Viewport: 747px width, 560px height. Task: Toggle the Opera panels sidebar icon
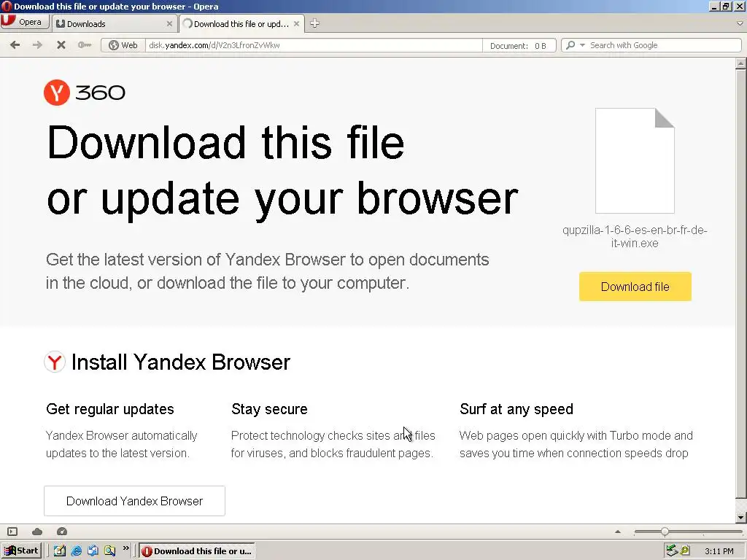click(x=13, y=532)
